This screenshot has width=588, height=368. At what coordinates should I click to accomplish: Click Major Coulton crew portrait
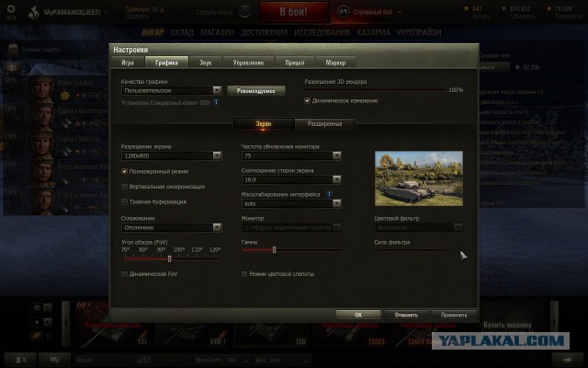click(43, 89)
